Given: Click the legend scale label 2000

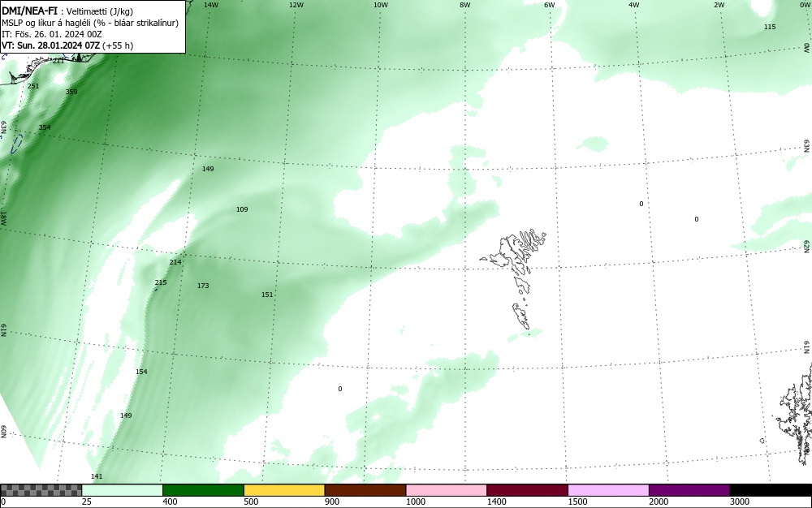Looking at the screenshot, I should pos(659,502).
